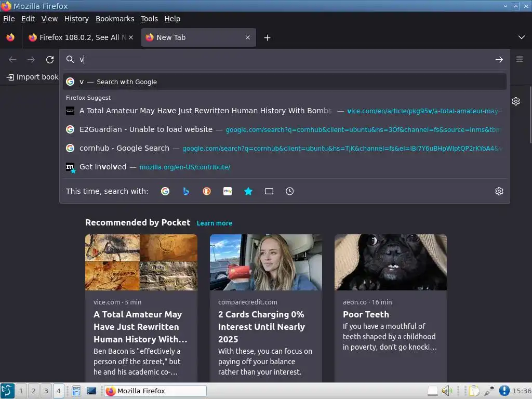This screenshot has height=399, width=532.
Task: Search history using the clock icon
Action: click(290, 191)
